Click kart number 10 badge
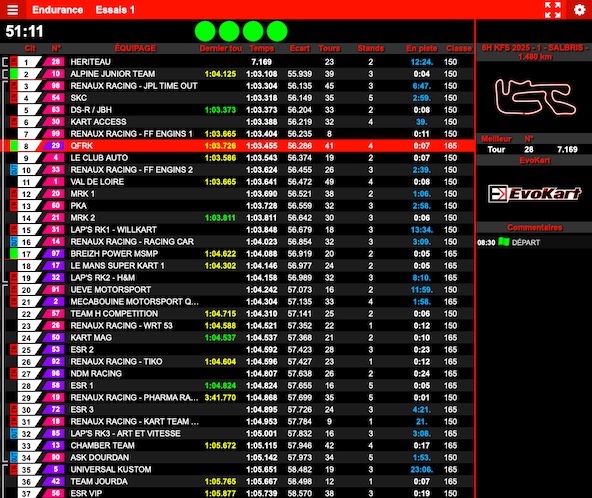The image size is (592, 498). pyautogui.click(x=55, y=74)
